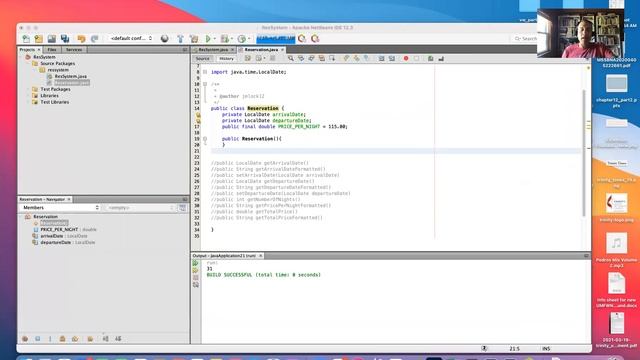Click the Find Previous Occurrence editor icon
Screen dimensions: 640x360
(x=301, y=59)
